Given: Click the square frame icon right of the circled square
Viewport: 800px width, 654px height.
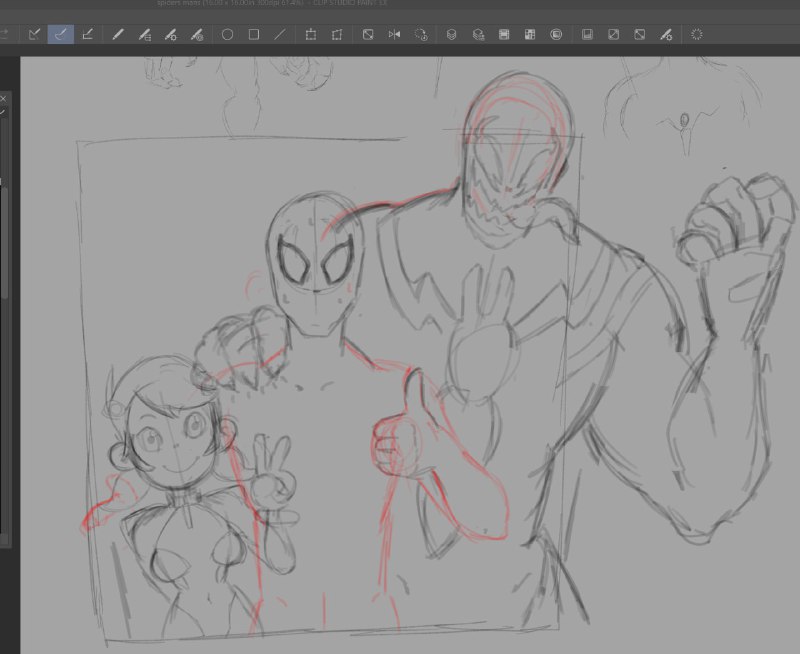Looking at the screenshot, I should tap(587, 35).
